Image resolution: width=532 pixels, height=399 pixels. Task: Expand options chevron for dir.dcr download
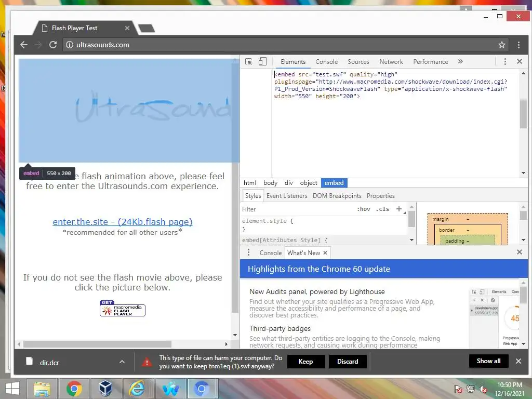click(x=122, y=362)
